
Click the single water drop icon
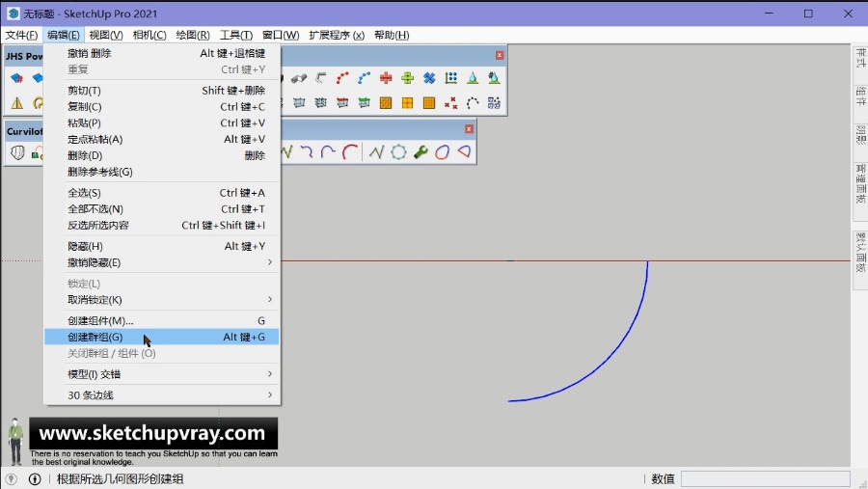click(x=473, y=78)
